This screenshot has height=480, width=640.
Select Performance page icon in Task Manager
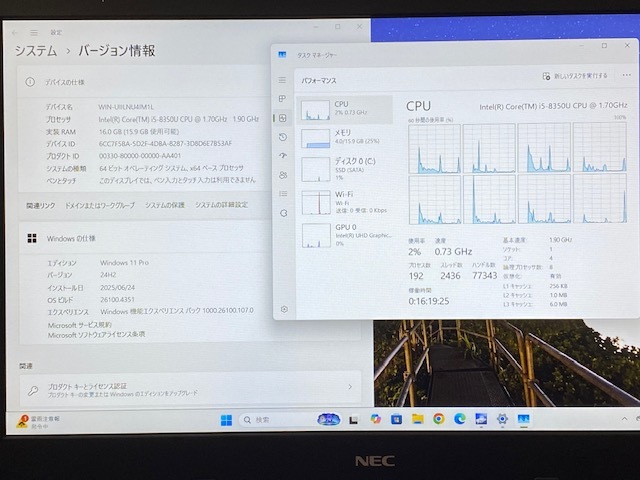coord(283,118)
